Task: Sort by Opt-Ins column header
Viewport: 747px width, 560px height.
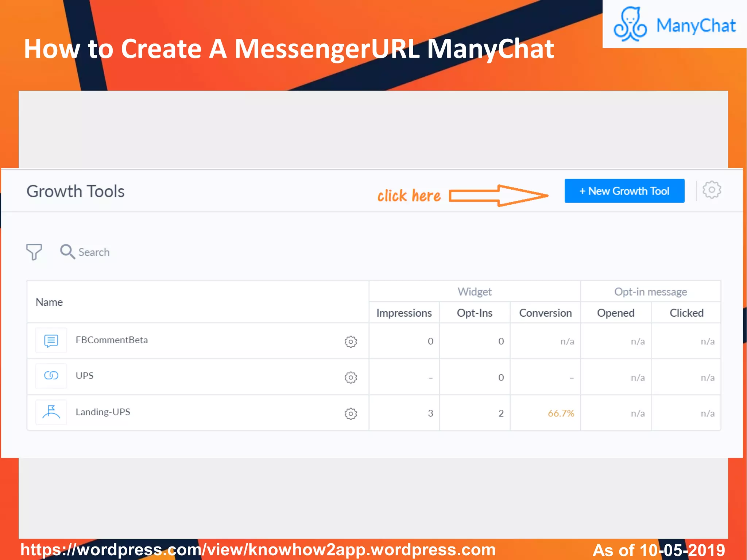Action: pyautogui.click(x=474, y=313)
